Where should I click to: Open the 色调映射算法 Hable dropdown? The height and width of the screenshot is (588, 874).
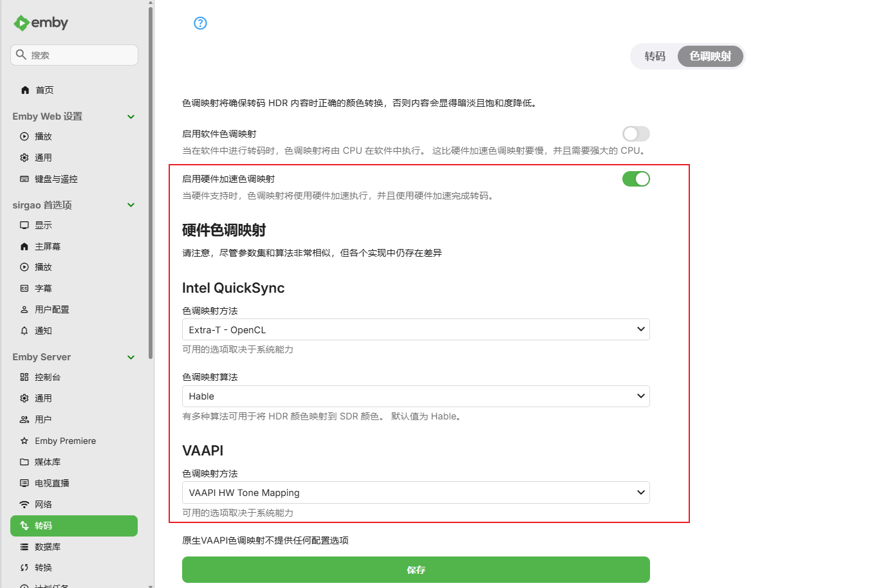(415, 396)
